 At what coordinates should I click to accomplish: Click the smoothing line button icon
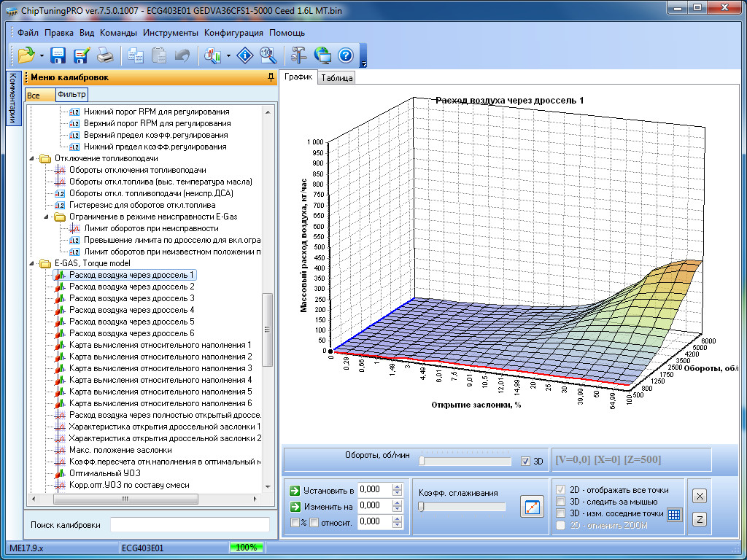[x=532, y=507]
